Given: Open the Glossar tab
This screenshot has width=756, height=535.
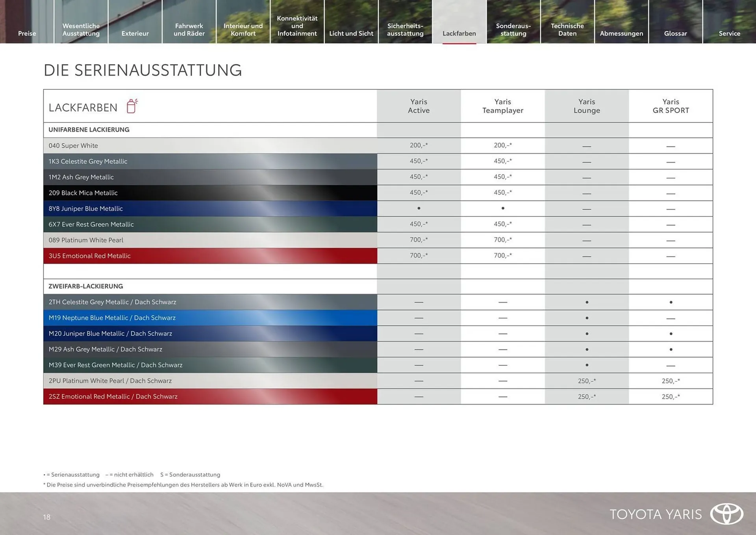Looking at the screenshot, I should point(675,33).
